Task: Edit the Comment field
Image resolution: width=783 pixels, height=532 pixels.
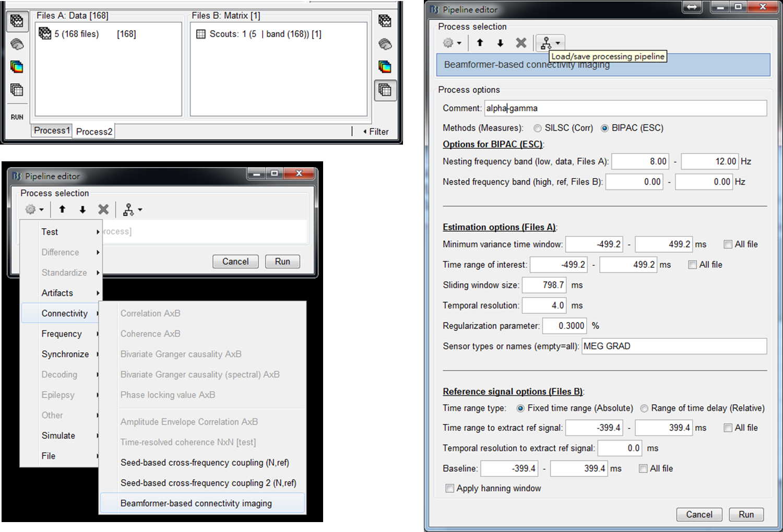Action: pos(625,108)
